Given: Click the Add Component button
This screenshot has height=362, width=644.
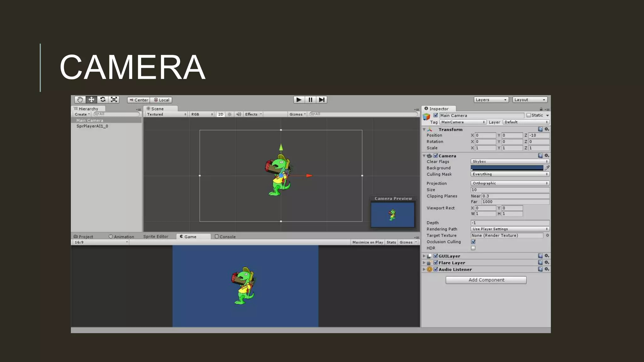Looking at the screenshot, I should coord(486,280).
